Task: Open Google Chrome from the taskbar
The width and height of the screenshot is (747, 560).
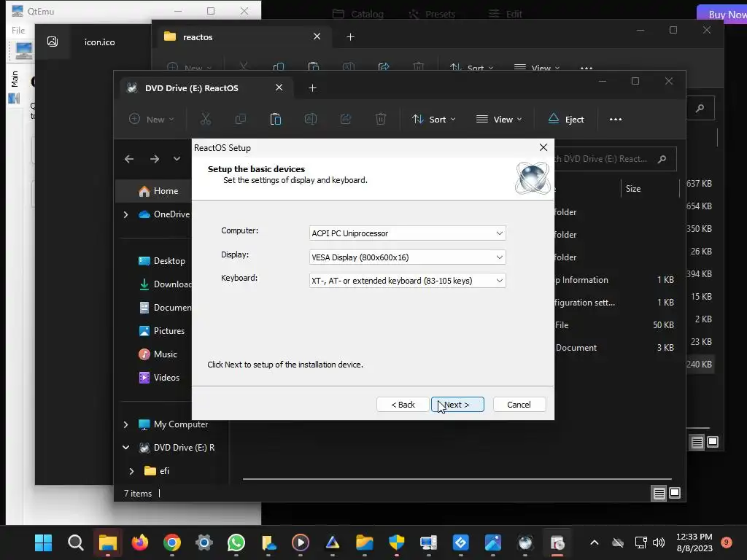Action: [x=172, y=542]
